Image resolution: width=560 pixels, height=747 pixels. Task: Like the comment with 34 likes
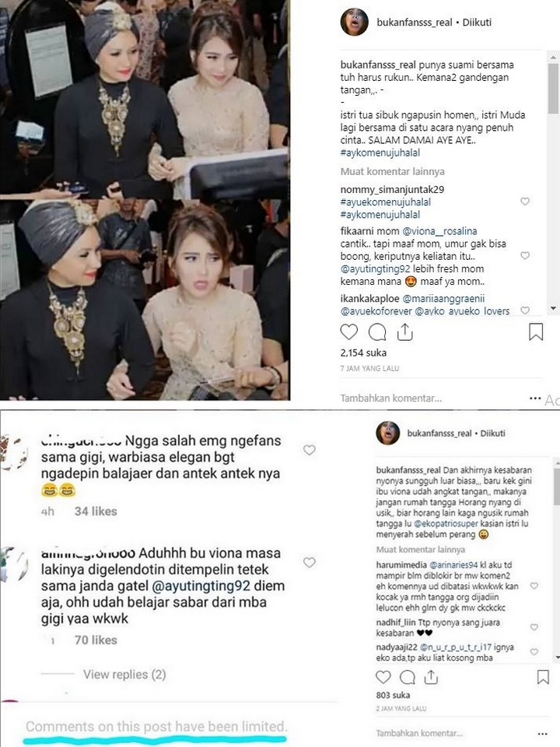310,450
